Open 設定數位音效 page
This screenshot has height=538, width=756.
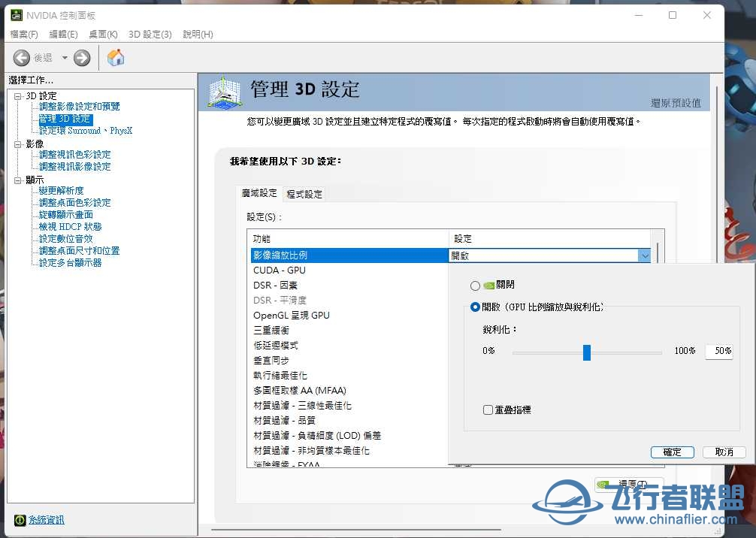tap(66, 239)
